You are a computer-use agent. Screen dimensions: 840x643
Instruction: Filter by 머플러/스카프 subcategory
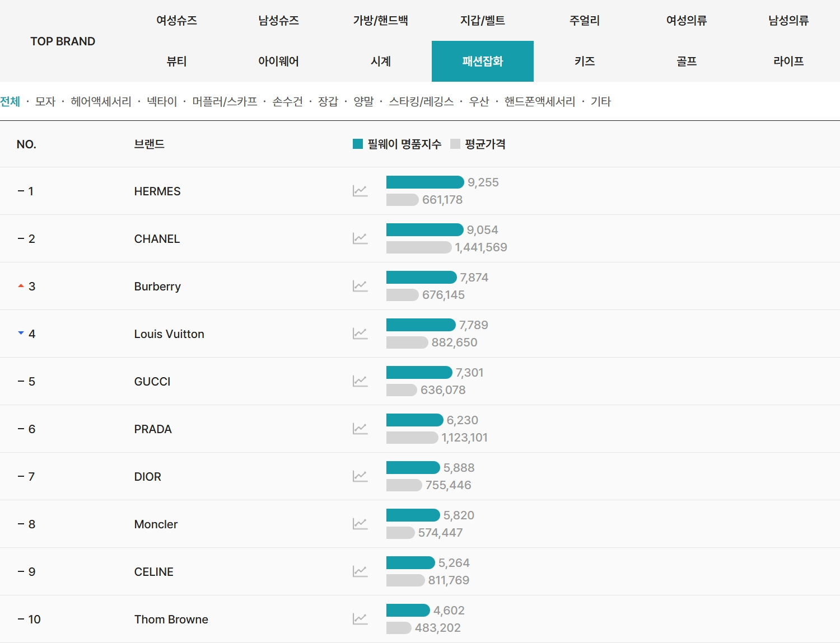225,101
